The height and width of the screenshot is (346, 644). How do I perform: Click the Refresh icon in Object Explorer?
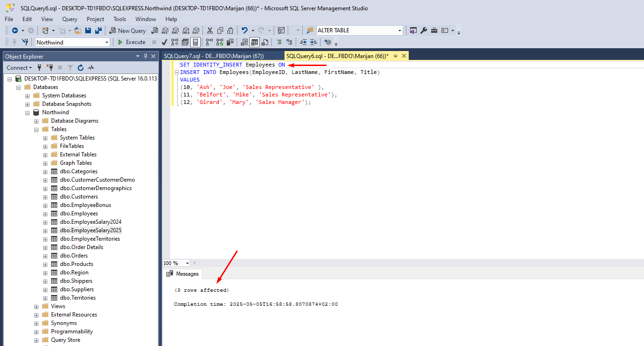81,67
